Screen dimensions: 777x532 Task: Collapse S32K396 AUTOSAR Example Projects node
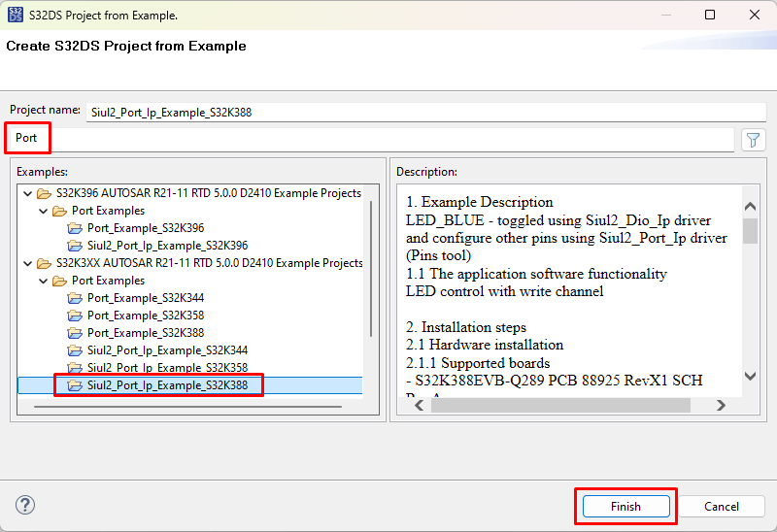point(28,193)
